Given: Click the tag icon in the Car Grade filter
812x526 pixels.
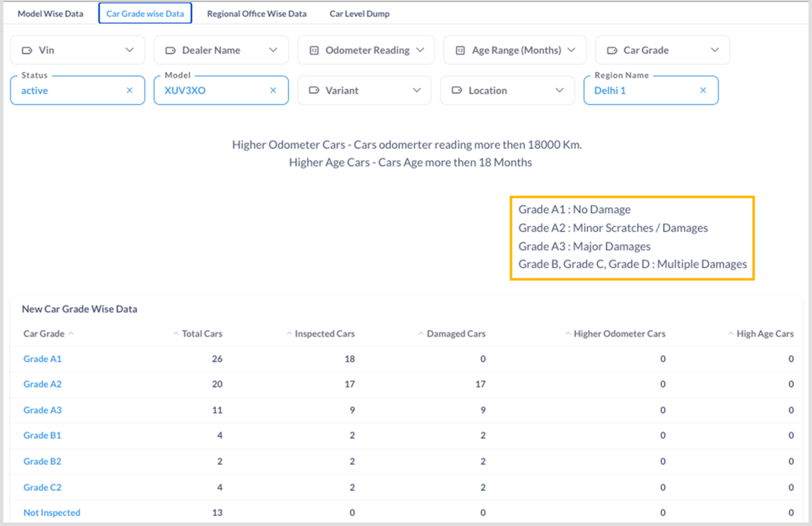Looking at the screenshot, I should 613,50.
